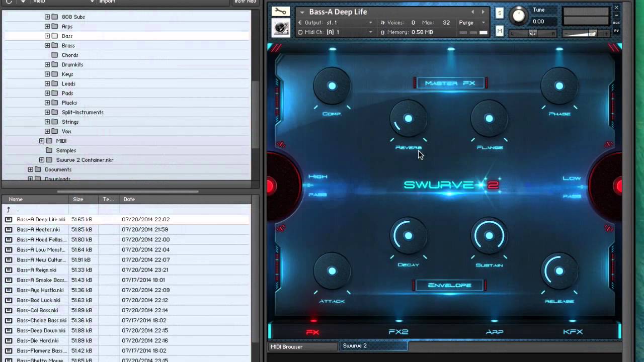Adjust the instrument pan slider
Viewport: 644px width, 362px height.
532,33
